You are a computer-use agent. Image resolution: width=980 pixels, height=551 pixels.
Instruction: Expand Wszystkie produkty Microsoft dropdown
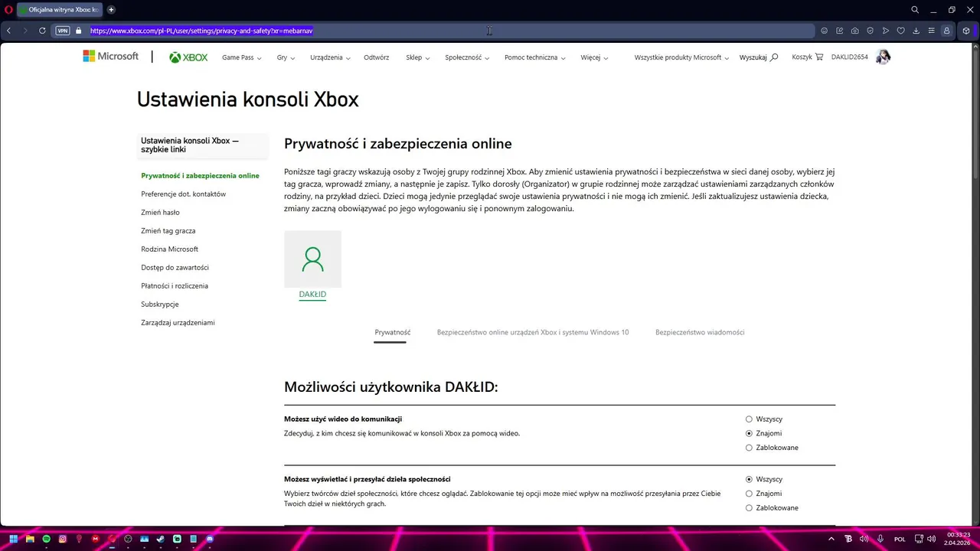pyautogui.click(x=681, y=57)
